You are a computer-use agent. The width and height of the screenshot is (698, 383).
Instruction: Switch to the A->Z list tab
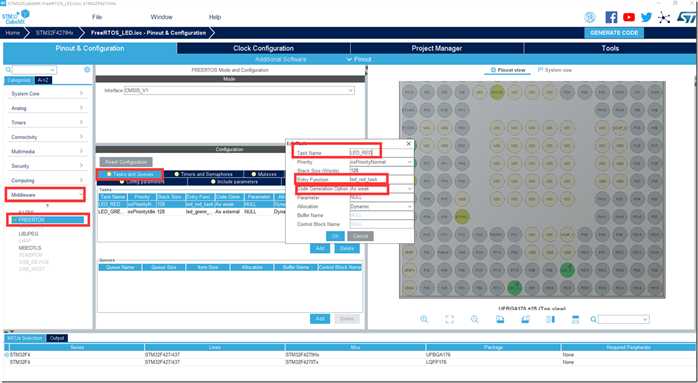coord(43,80)
